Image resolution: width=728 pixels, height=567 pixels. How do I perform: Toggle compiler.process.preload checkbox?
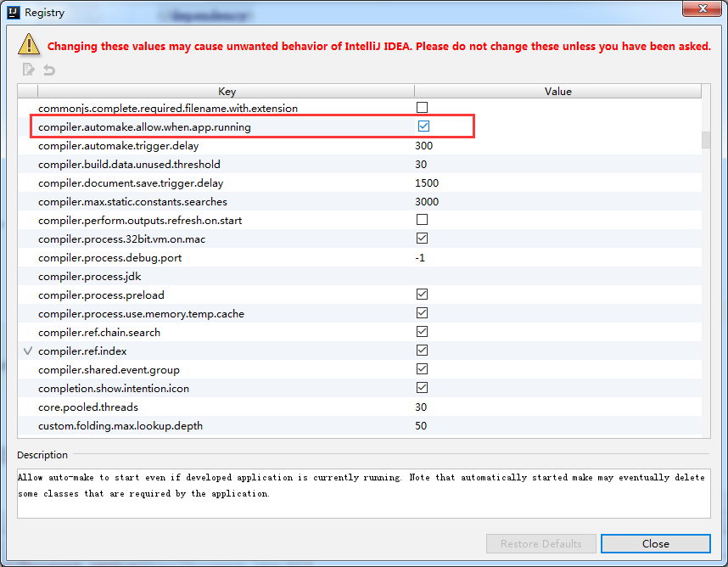[x=422, y=294]
